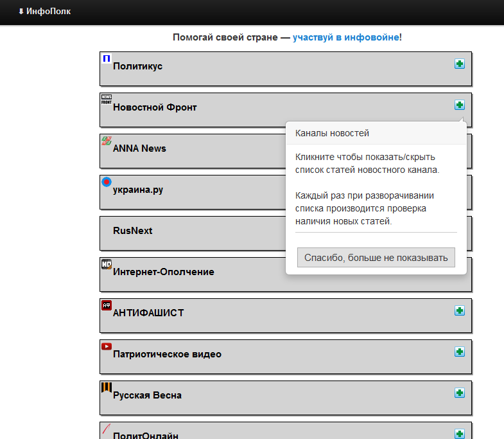
Task: Expand the Политикус channel with plus icon
Action: [459, 64]
